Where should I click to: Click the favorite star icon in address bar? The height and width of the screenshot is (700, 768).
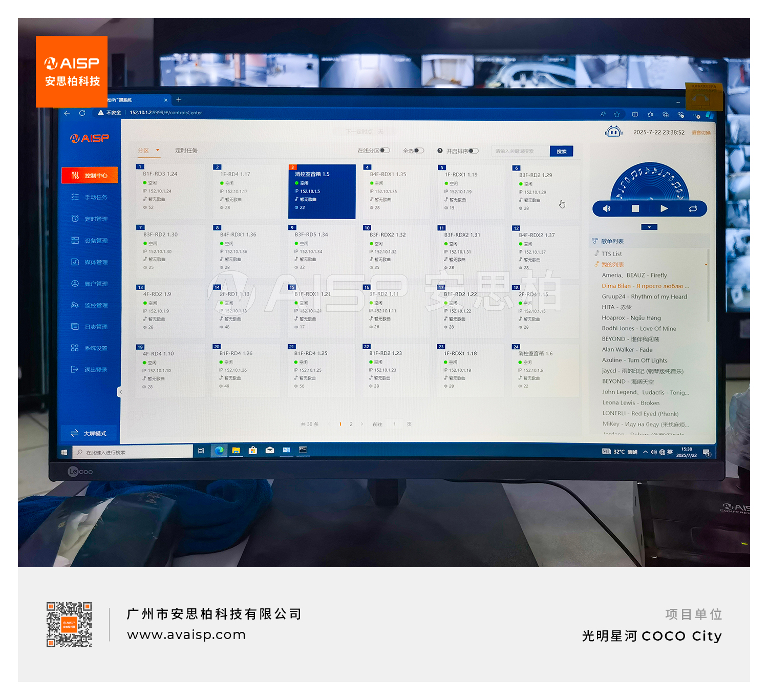point(617,114)
